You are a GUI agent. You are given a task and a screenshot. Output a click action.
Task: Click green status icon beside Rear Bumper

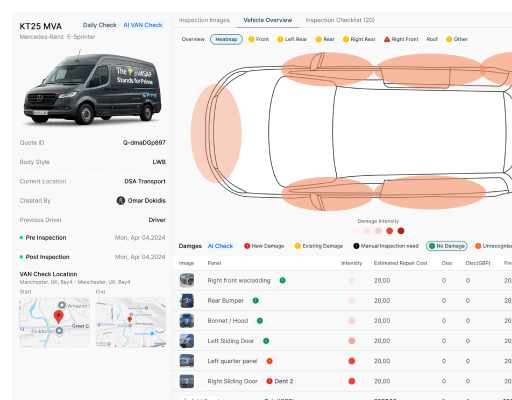256,300
